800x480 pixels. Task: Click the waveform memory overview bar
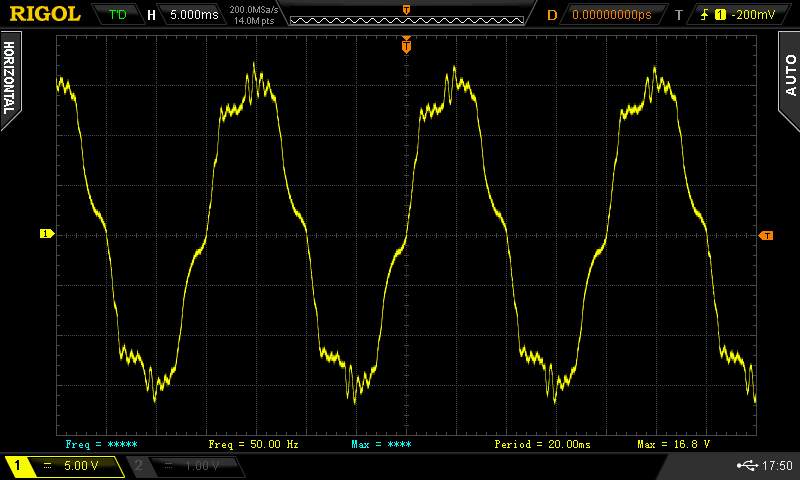[x=406, y=16]
